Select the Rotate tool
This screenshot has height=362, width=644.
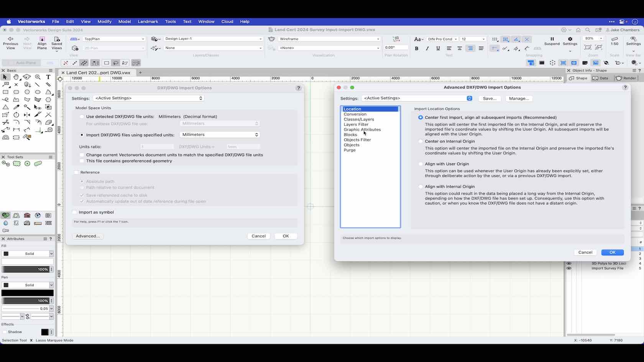[x=16, y=115]
